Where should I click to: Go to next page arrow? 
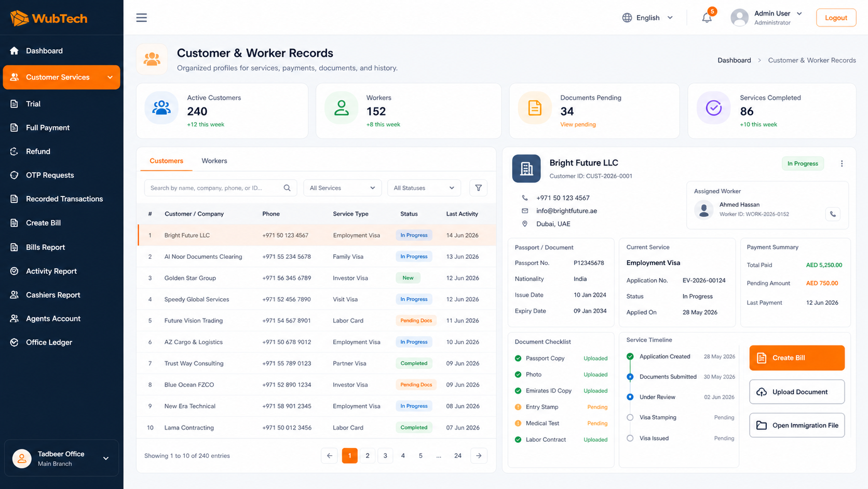[x=479, y=456]
